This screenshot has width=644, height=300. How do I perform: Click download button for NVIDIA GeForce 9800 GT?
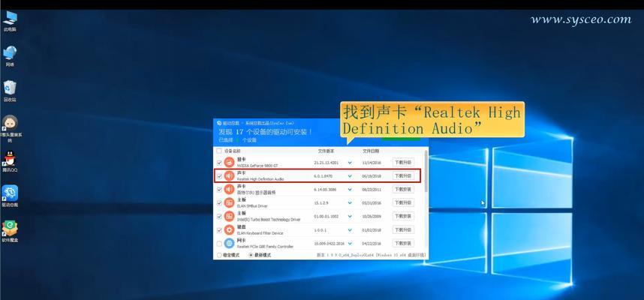click(403, 162)
